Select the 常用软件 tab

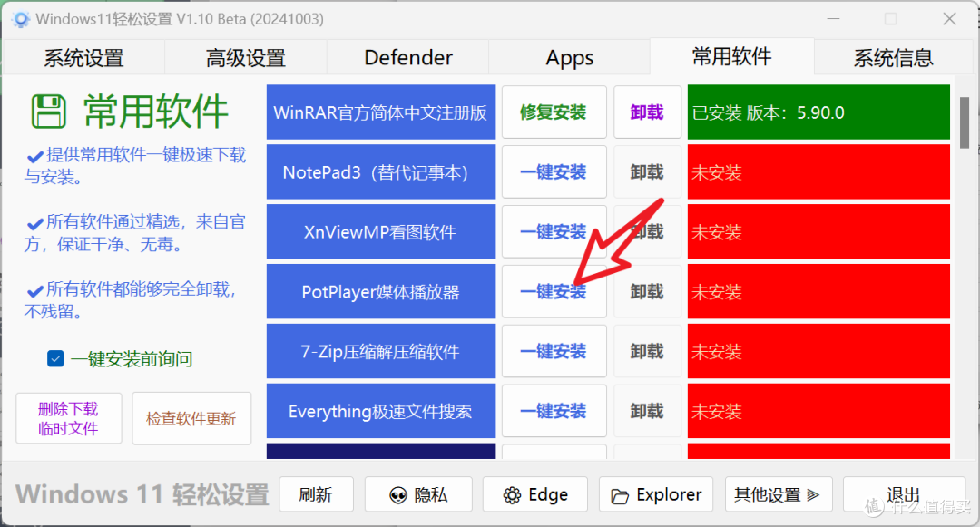coord(732,57)
